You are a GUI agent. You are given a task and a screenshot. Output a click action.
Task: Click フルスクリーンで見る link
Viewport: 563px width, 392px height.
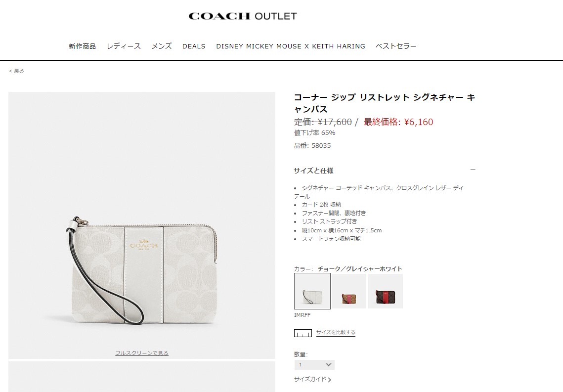tap(142, 353)
